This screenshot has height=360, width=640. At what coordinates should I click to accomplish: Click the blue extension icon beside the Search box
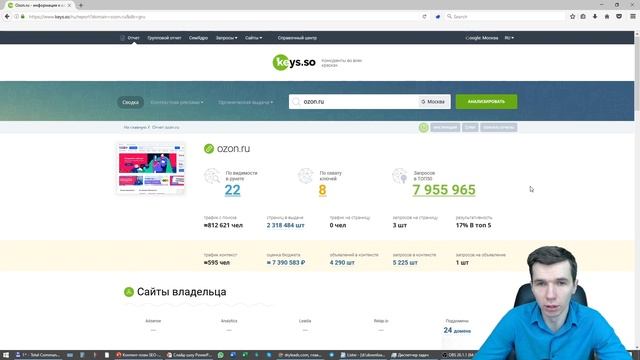(x=438, y=17)
